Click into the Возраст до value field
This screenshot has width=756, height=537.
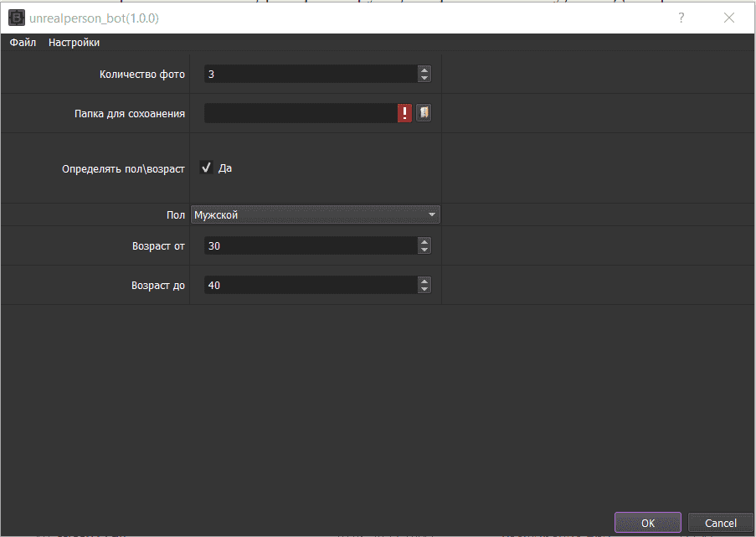pyautogui.click(x=311, y=285)
